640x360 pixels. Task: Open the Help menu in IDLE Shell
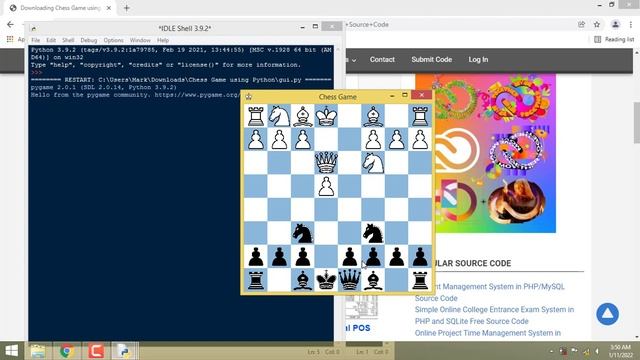click(163, 40)
